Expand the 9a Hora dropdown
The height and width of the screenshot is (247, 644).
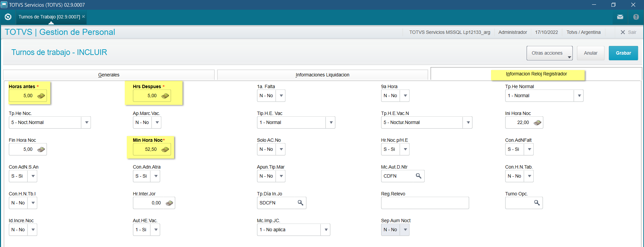pos(405,96)
